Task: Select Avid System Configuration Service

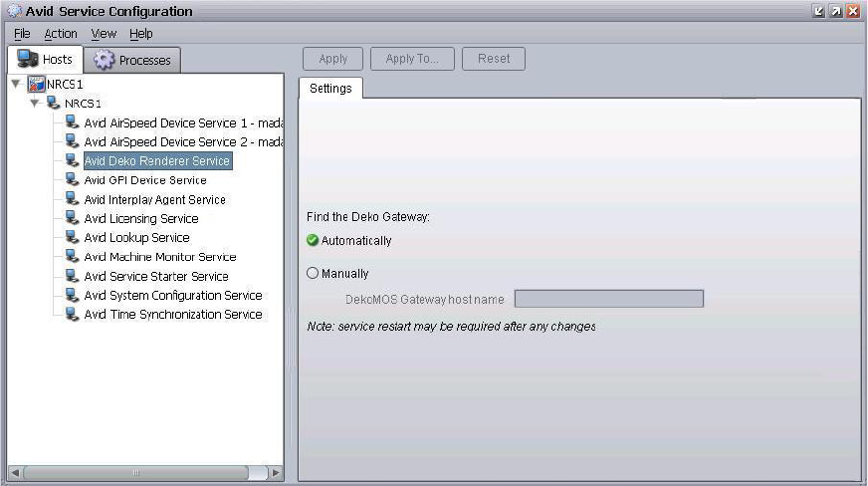Action: pyautogui.click(x=173, y=295)
